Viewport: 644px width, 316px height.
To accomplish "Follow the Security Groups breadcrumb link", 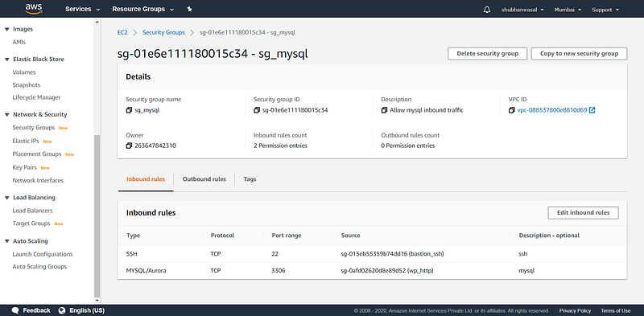I will 164,32.
